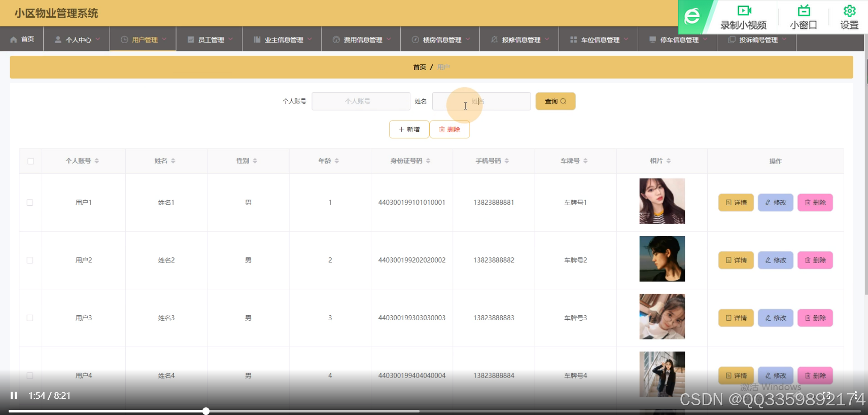868x415 pixels.
Task: Expand the 个人中心 dropdown arrow
Action: pos(98,39)
